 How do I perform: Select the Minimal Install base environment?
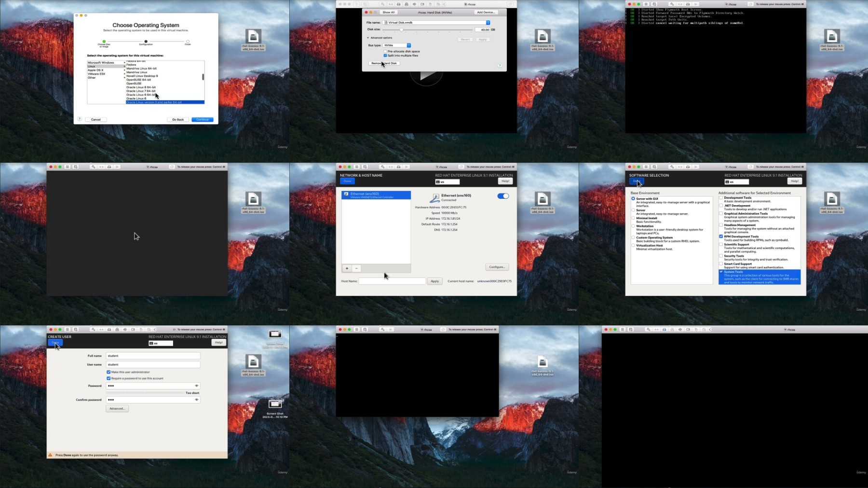[633, 218]
